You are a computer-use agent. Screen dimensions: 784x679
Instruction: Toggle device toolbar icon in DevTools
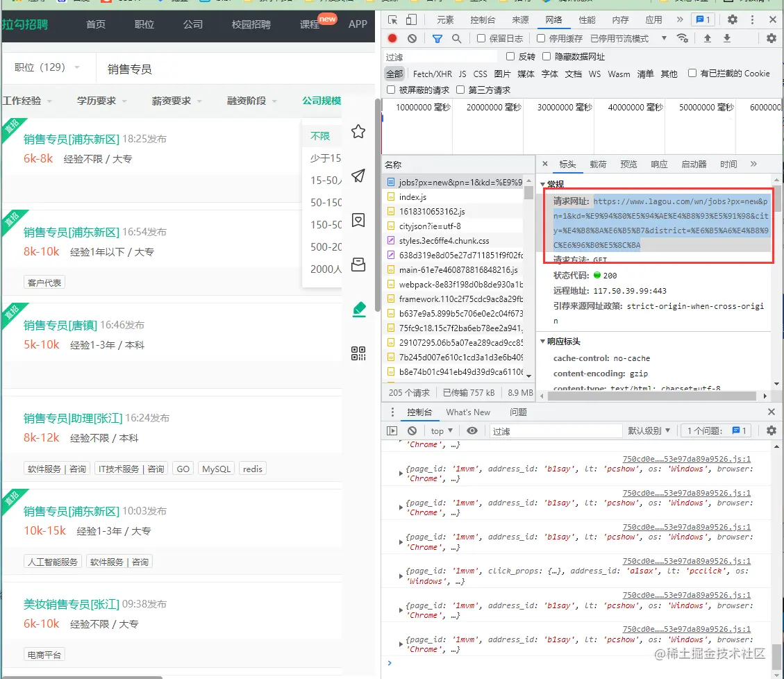click(x=411, y=19)
